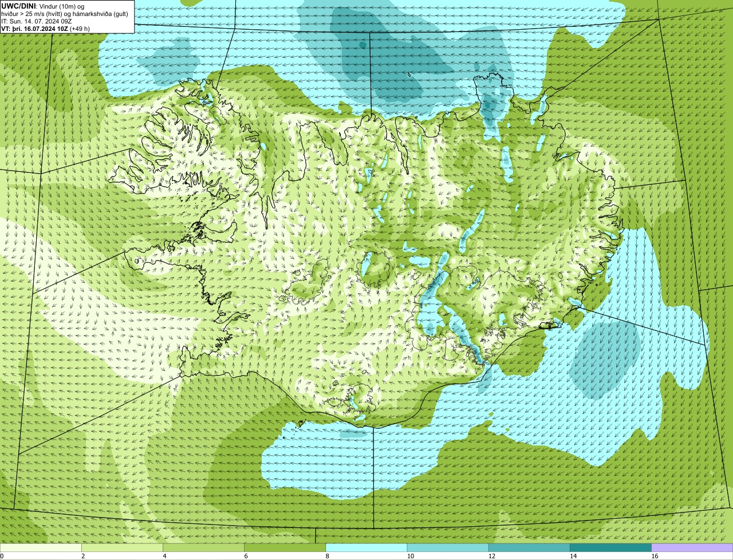Select the "hviður > 25 m/s" description line
The height and width of the screenshot is (560, 733).
tap(65, 14)
